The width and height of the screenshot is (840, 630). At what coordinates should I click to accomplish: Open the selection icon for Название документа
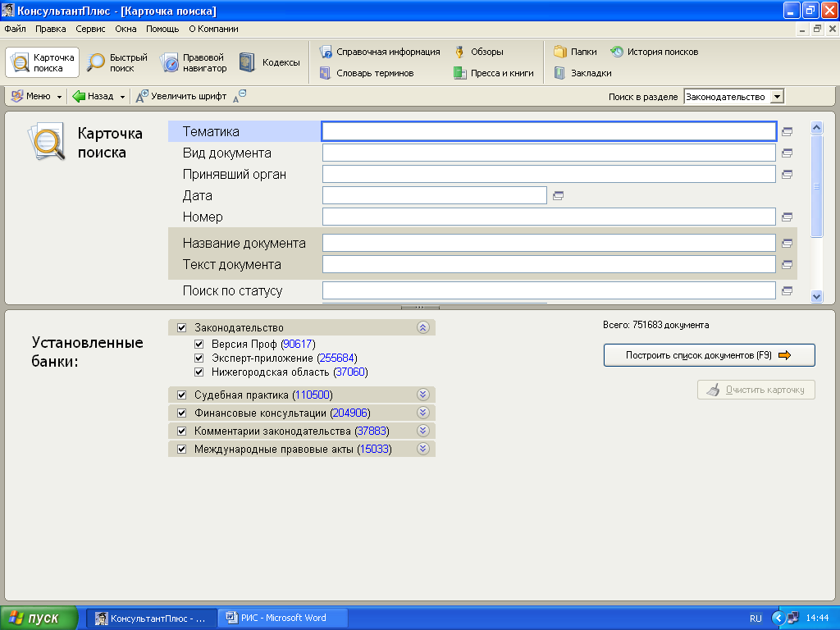[x=787, y=243]
